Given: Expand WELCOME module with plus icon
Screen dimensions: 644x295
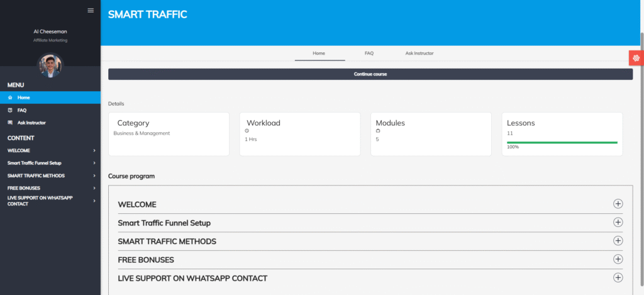Looking at the screenshot, I should (618, 204).
